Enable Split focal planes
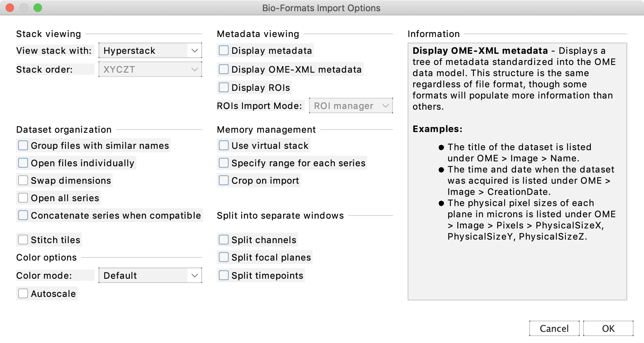Viewport: 644px width, 343px height. pyautogui.click(x=223, y=257)
